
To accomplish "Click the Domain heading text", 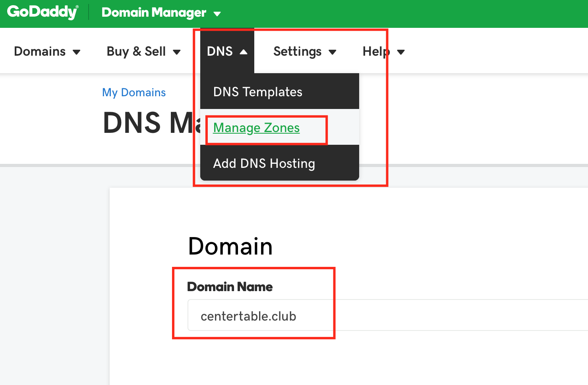I will [230, 246].
